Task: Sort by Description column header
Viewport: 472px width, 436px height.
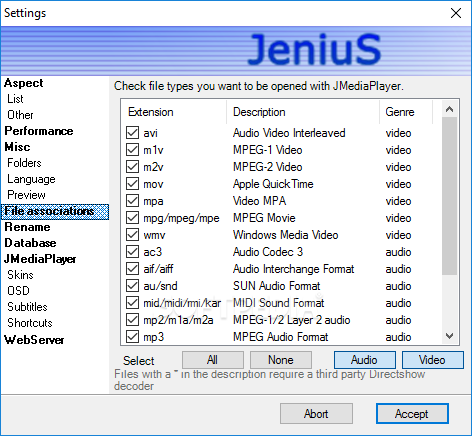Action: point(303,112)
